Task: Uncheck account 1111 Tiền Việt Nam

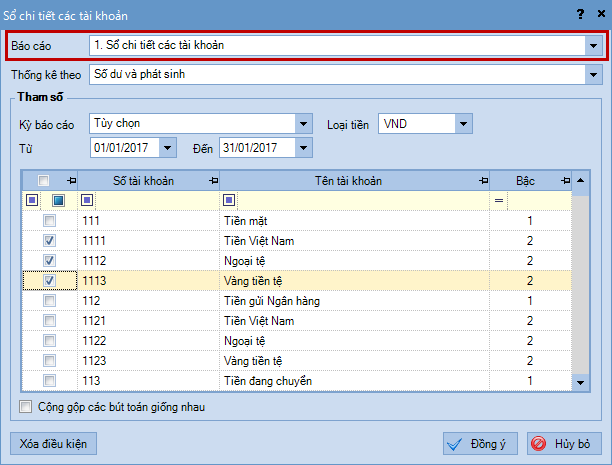Action: coord(49,241)
